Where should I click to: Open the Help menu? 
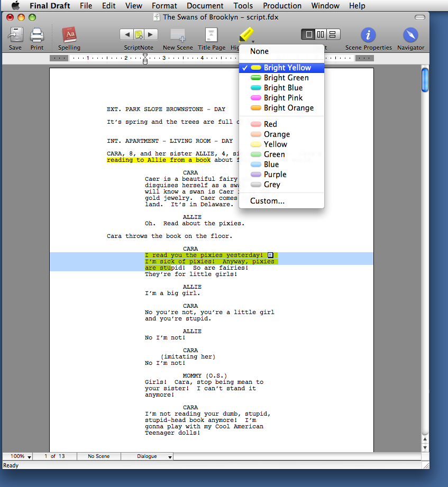coord(357,6)
